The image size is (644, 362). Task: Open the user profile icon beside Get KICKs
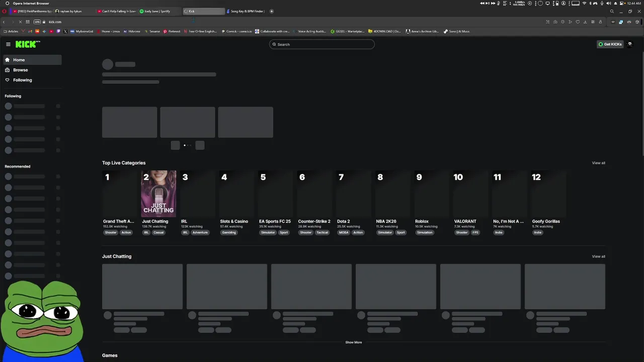[x=630, y=44]
